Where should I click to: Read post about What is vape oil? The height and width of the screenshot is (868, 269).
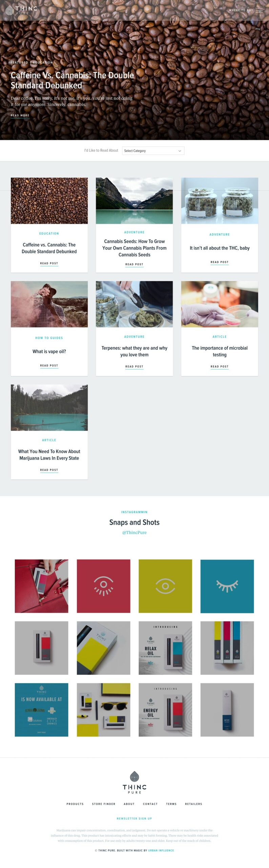tap(49, 366)
